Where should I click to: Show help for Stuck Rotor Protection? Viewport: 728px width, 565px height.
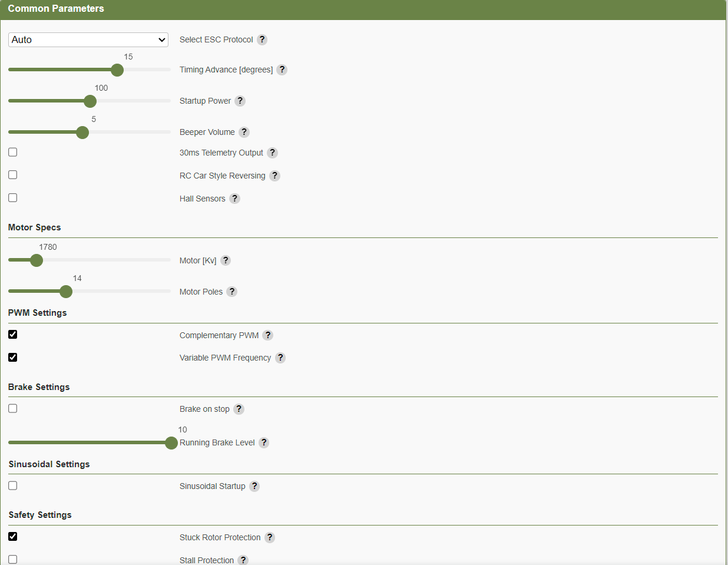pyautogui.click(x=270, y=537)
